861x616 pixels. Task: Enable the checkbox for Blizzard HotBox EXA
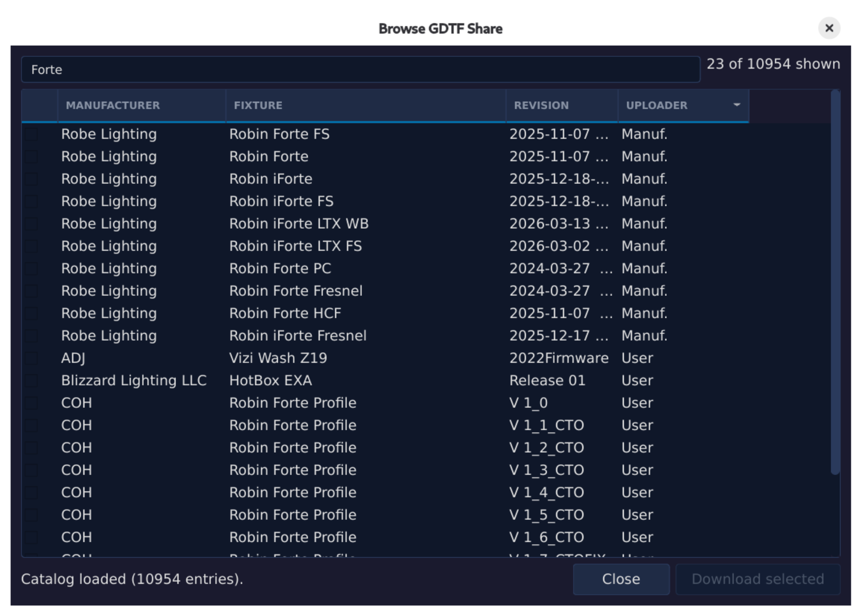pyautogui.click(x=32, y=381)
